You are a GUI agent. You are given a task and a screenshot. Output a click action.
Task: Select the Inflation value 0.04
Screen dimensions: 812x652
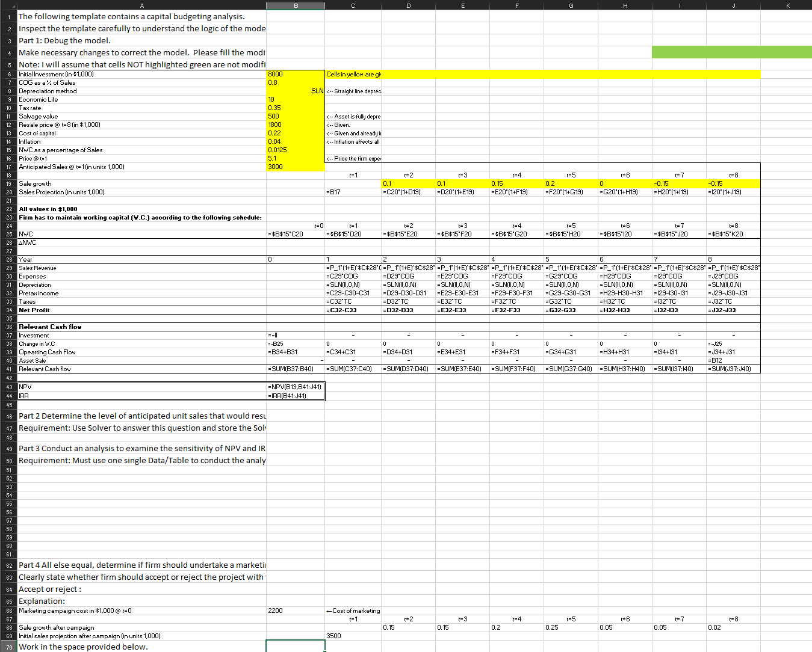(x=296, y=141)
